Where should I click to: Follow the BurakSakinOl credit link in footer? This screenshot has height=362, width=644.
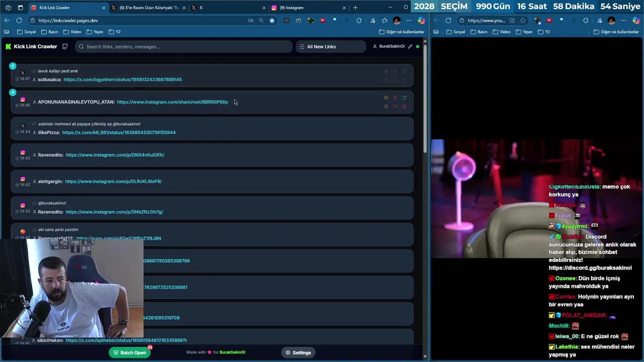232,352
